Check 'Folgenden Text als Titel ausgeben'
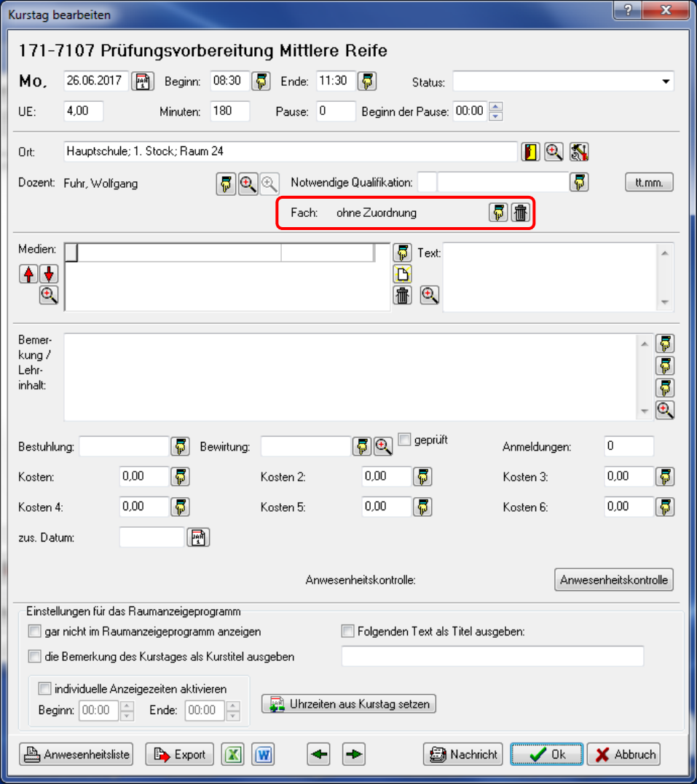 347,632
